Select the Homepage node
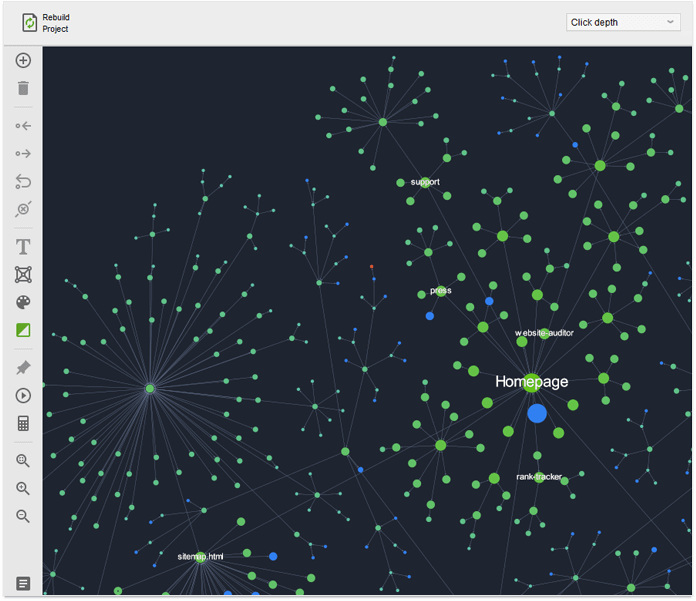The image size is (696, 601). point(531,383)
